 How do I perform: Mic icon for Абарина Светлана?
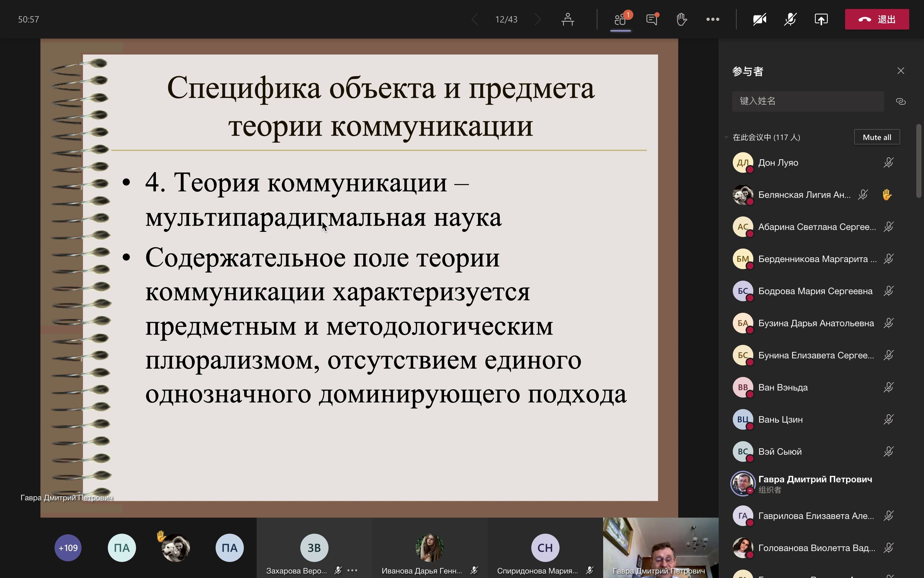pyautogui.click(x=888, y=227)
